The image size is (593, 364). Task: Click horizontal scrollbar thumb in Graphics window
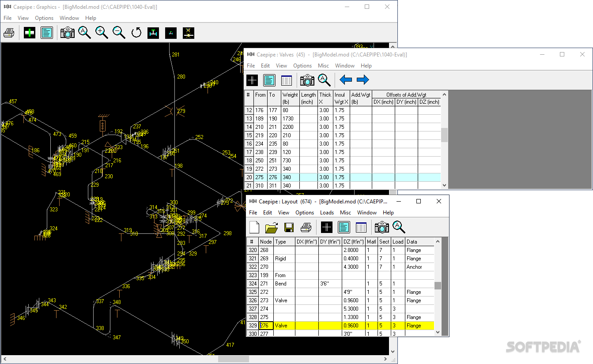point(233,359)
